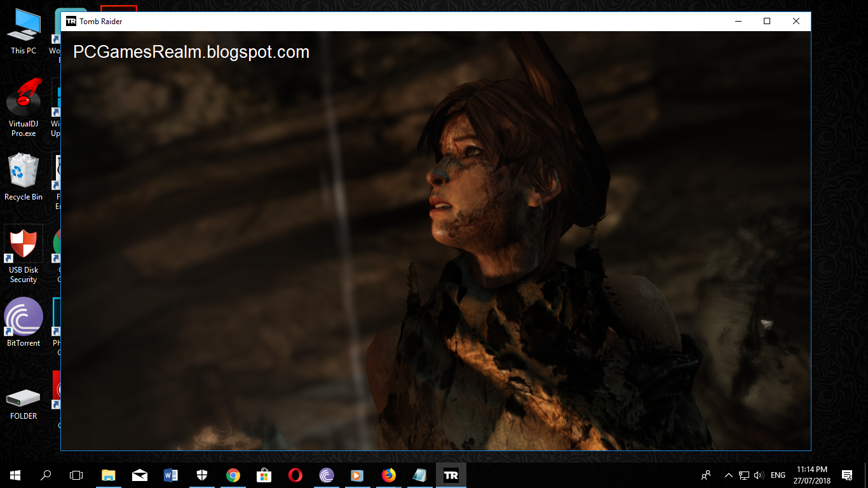
Task: Open Windows Defender shield in taskbar
Action: 202,475
